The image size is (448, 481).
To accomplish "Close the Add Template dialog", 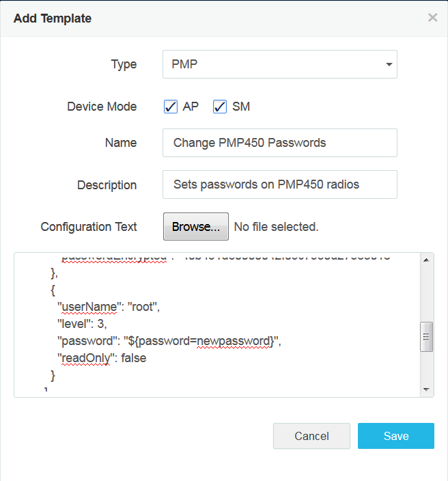I will click(432, 18).
